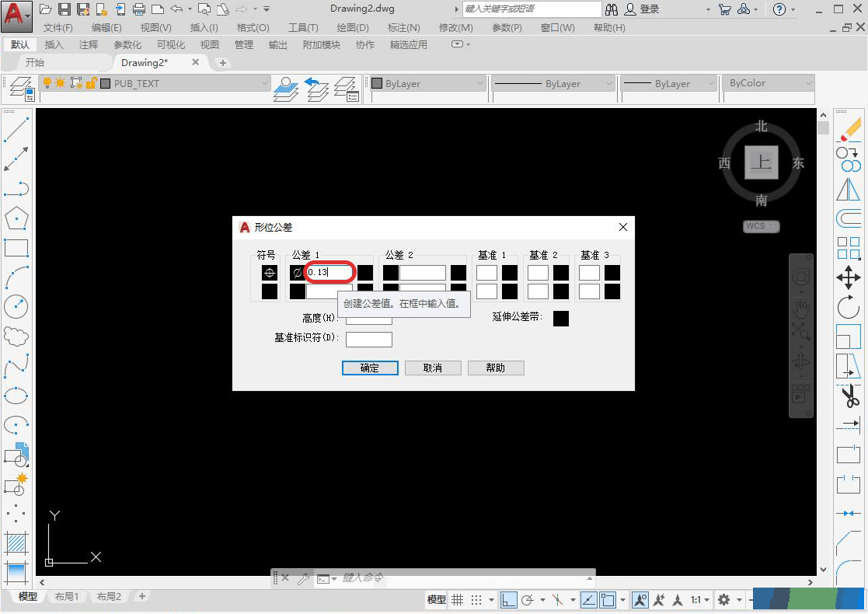868x614 pixels.
Task: Toggle snap mode in status bar
Action: coord(476,599)
